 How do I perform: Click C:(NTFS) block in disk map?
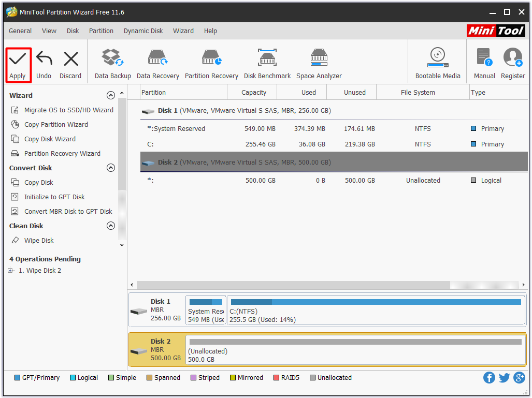[x=376, y=310]
